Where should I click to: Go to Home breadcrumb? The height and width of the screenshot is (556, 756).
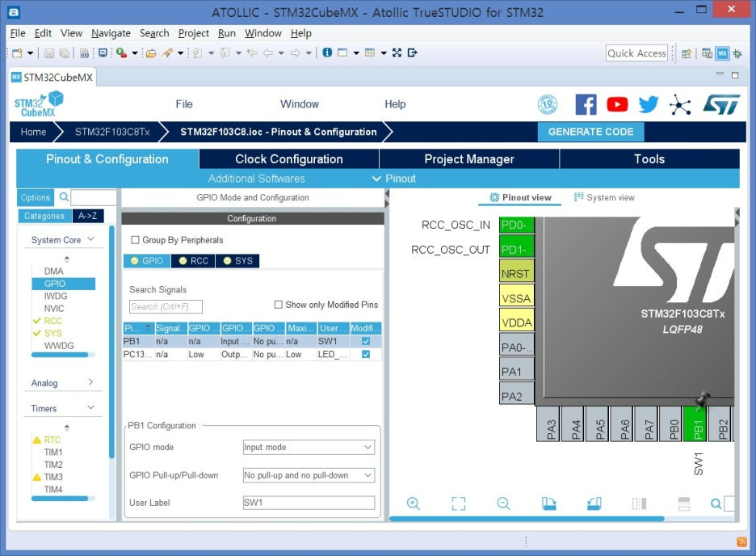pyautogui.click(x=33, y=132)
